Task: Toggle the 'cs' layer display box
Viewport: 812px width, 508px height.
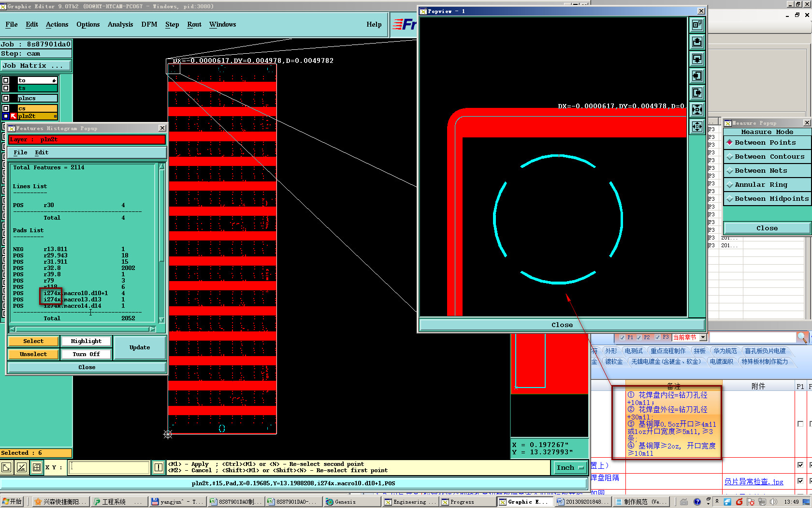Action: 6,108
